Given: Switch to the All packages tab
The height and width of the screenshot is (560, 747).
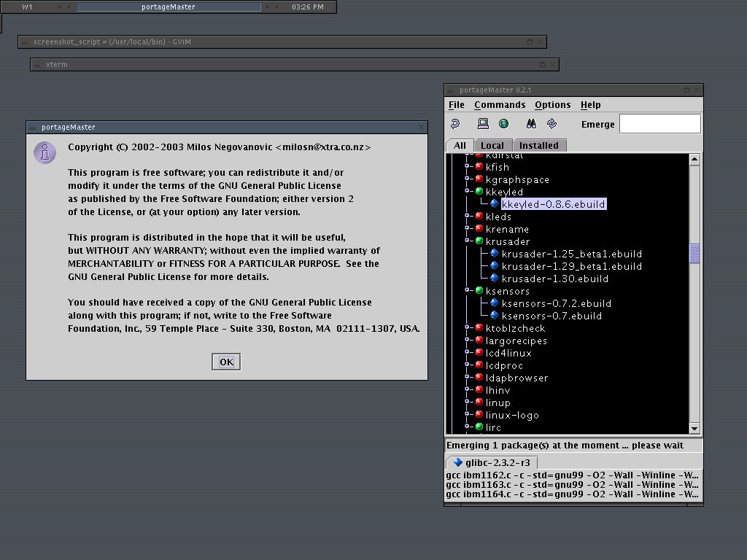Looking at the screenshot, I should [460, 145].
